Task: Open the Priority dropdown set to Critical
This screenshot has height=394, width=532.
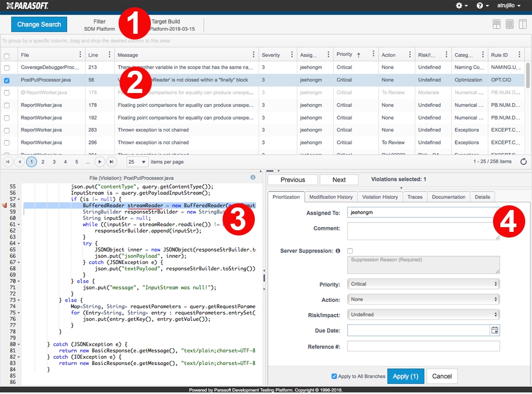Action: (423, 284)
